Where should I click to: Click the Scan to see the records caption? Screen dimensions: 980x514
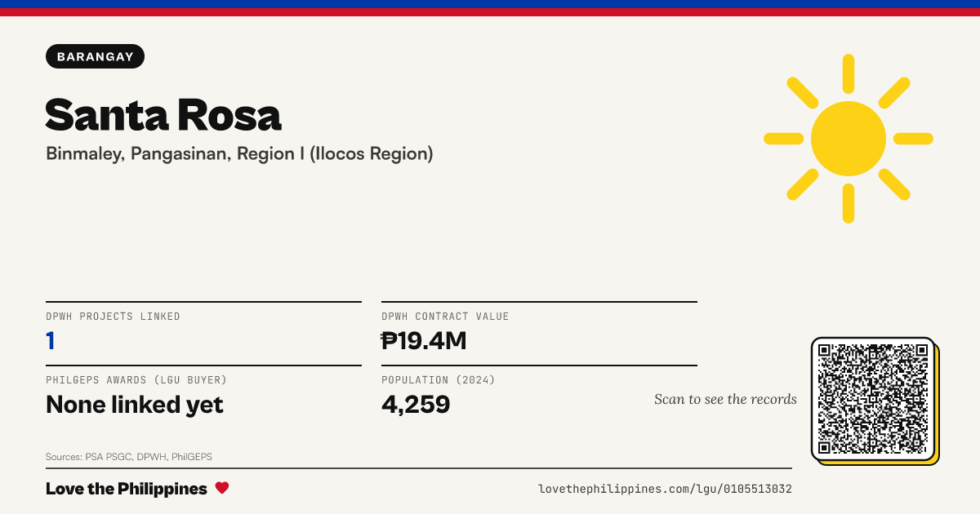725,399
